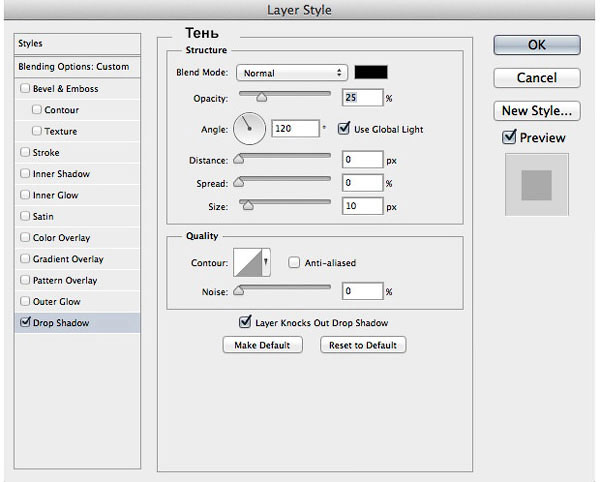600x482 pixels.
Task: Enable the Satin checkbox
Action: 25,216
